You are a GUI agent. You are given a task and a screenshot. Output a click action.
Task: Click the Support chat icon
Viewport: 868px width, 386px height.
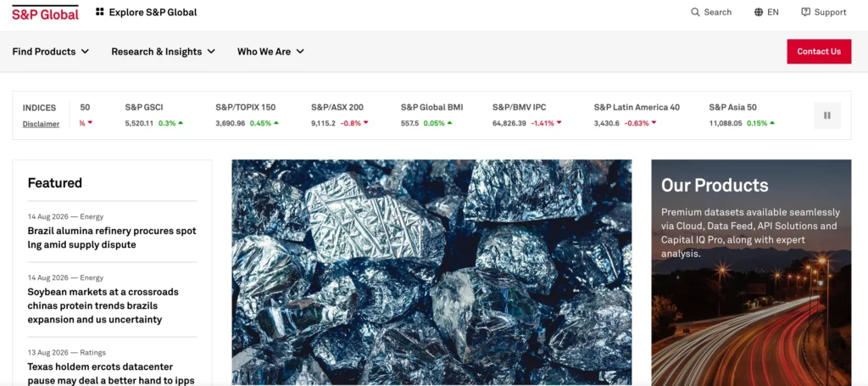[805, 12]
